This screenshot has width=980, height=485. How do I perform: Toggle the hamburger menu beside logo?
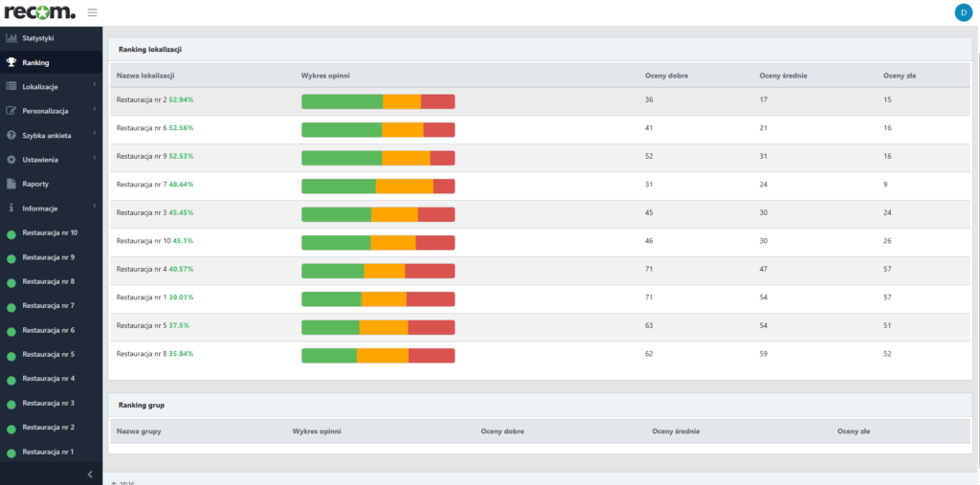point(92,12)
